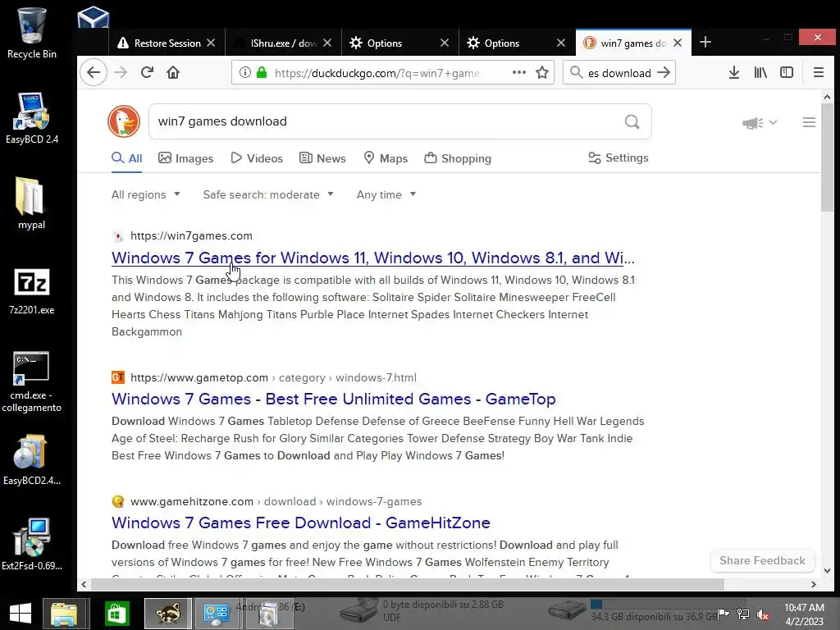
Task: Open the Windows Start button
Action: 21,614
